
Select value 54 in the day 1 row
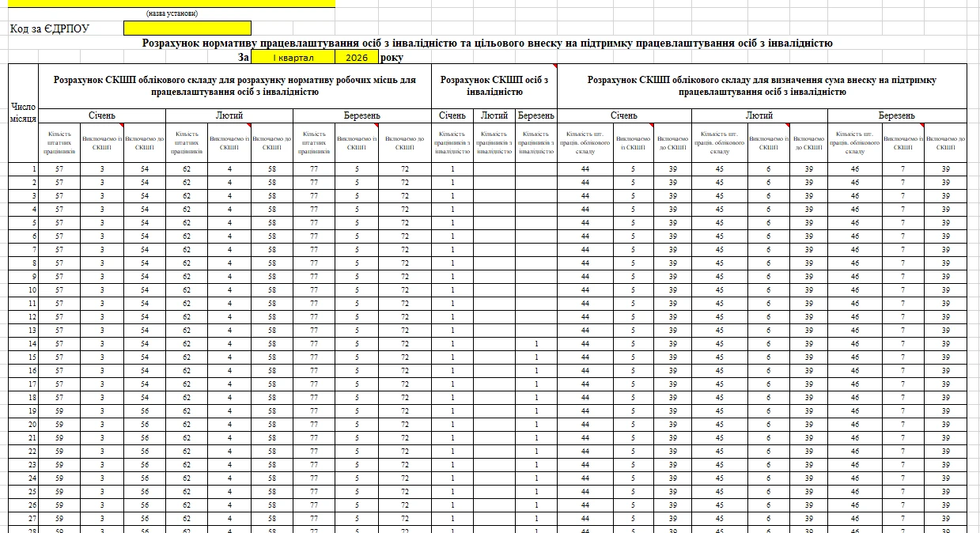[145, 169]
